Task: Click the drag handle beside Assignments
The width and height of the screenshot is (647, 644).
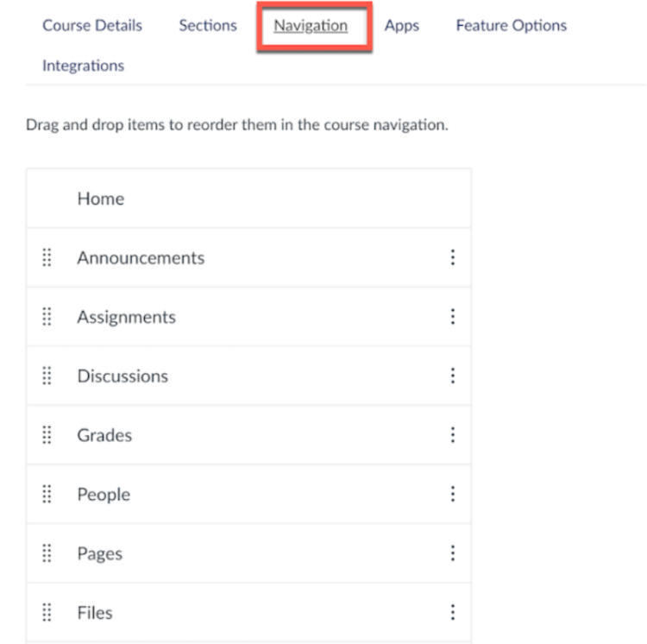Action: 47,317
